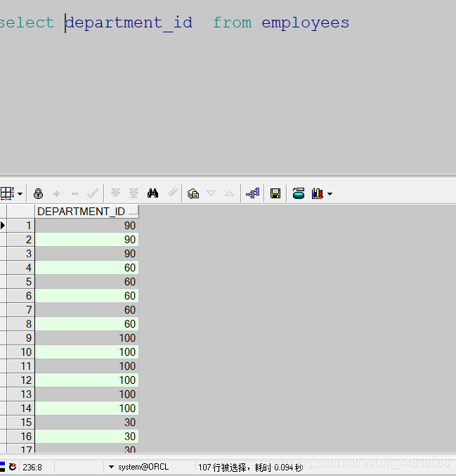Click the system@ORCL status text
The height and width of the screenshot is (476, 456).
143,467
